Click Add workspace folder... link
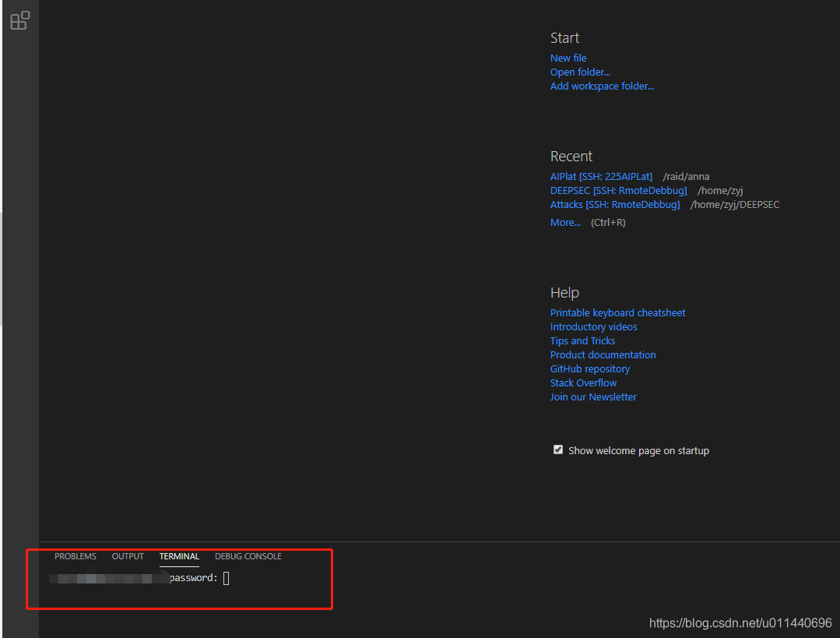The width and height of the screenshot is (840, 638). pyautogui.click(x=602, y=86)
